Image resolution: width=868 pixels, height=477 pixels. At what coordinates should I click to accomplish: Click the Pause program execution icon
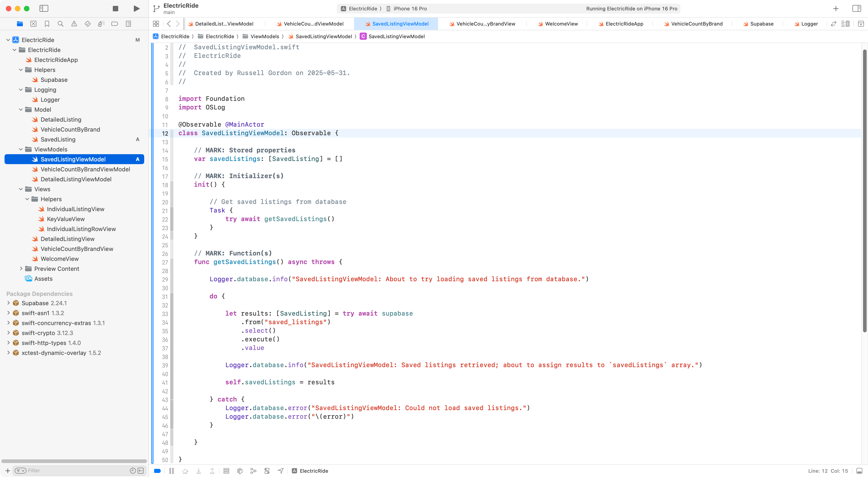point(172,471)
